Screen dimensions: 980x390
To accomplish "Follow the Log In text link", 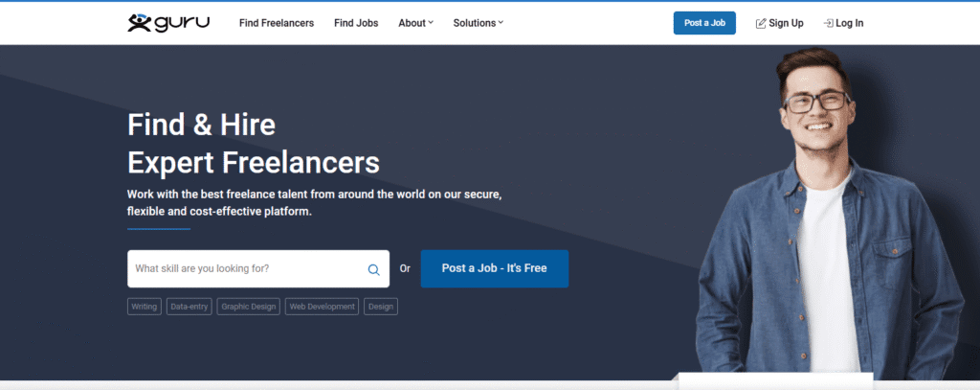I will (x=849, y=23).
